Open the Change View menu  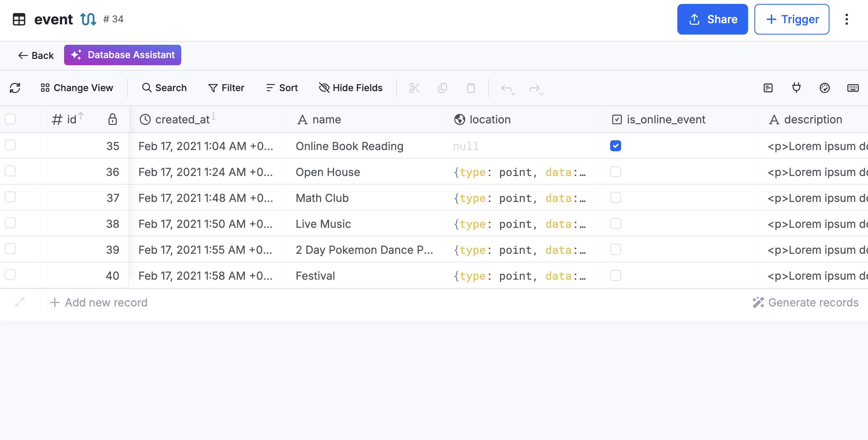[76, 88]
